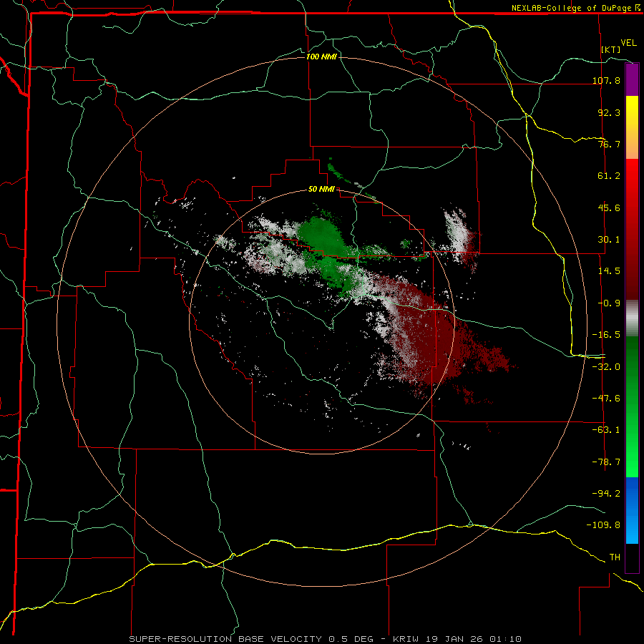Click the NEXLAB-College of DuPage header text
This screenshot has height=644, width=644.
572,8
